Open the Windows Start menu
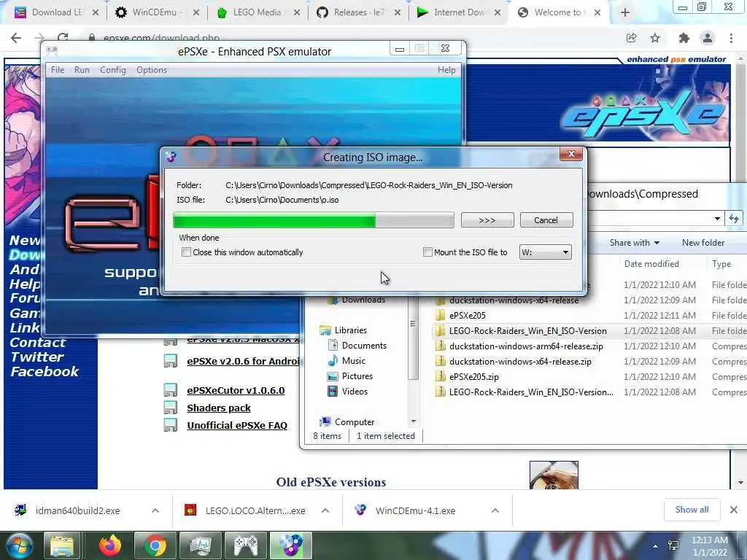 pyautogui.click(x=19, y=545)
